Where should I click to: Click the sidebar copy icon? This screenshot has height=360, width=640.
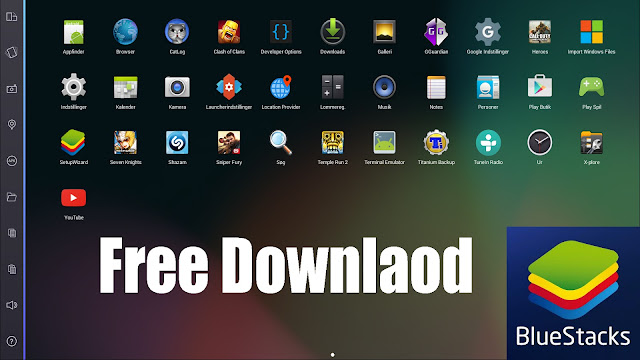[11, 233]
